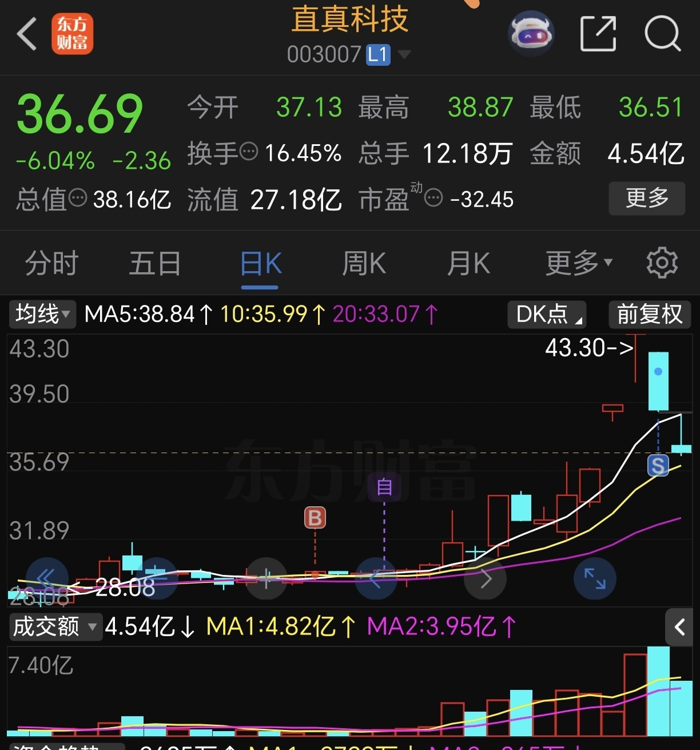The height and width of the screenshot is (750, 700).
Task: Open the 更多 period dropdown
Action: [x=579, y=263]
